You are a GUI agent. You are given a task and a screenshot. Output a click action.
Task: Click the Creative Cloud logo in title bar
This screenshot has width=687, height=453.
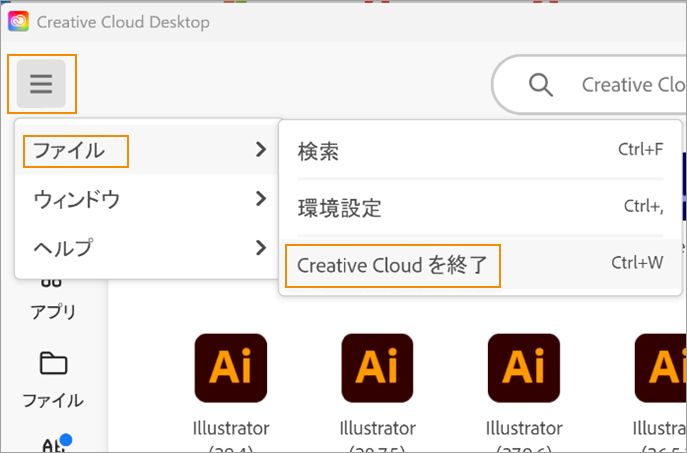[18, 21]
